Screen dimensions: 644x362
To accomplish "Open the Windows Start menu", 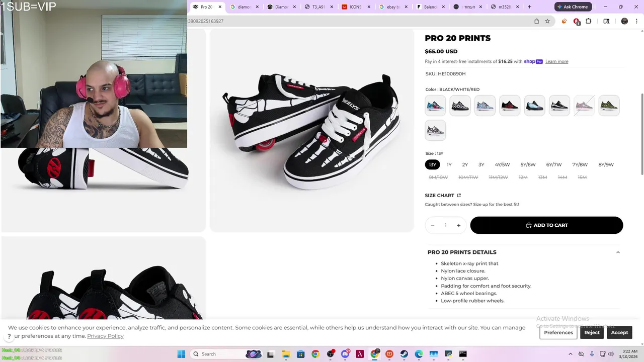I will coord(181,354).
